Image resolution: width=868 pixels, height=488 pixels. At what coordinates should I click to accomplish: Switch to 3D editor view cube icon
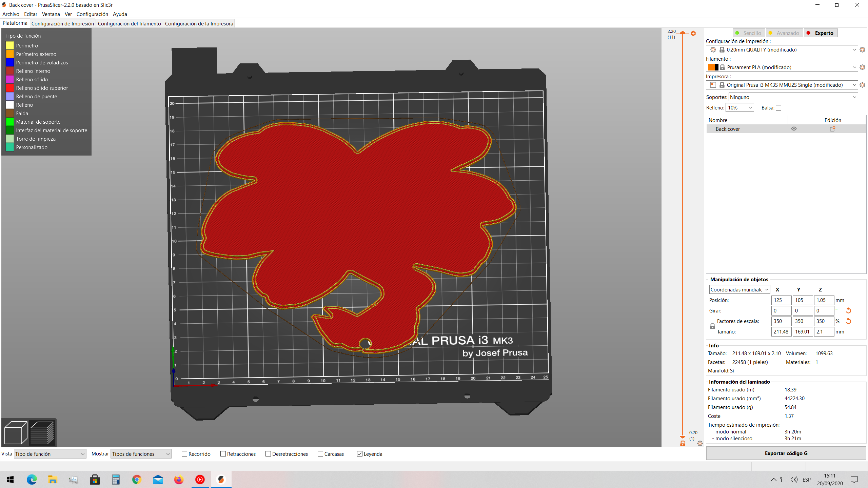tap(16, 432)
